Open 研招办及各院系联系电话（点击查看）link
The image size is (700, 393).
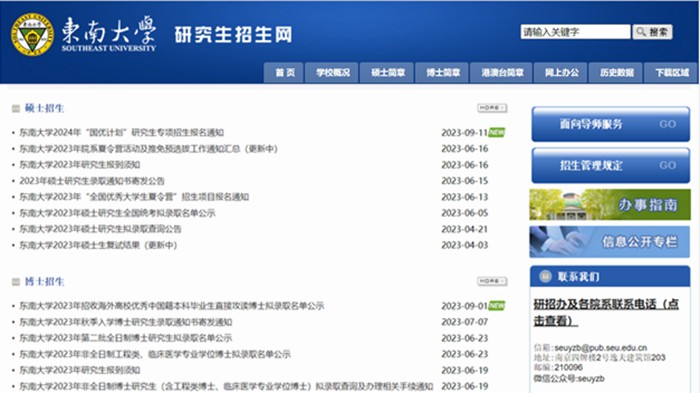[x=606, y=313]
